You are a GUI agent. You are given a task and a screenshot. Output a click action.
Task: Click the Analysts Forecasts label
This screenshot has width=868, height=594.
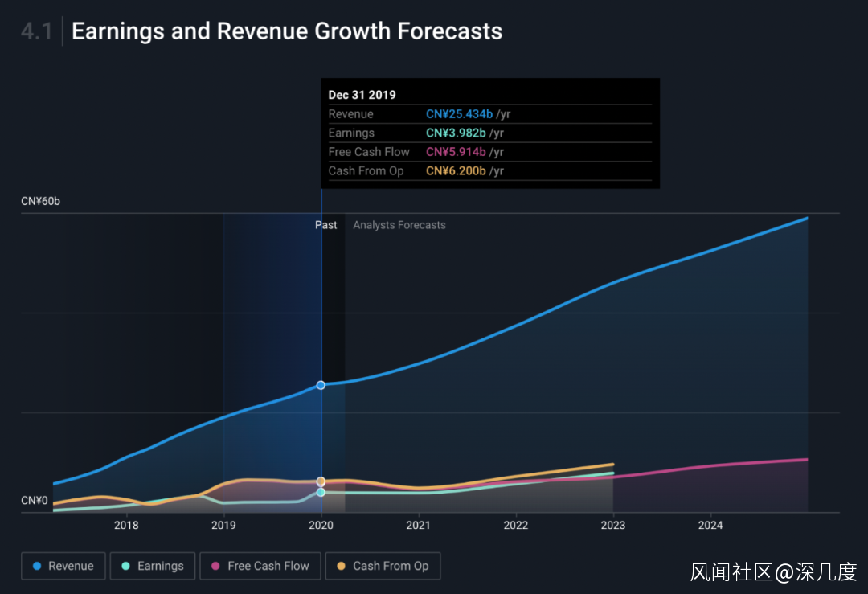point(399,225)
